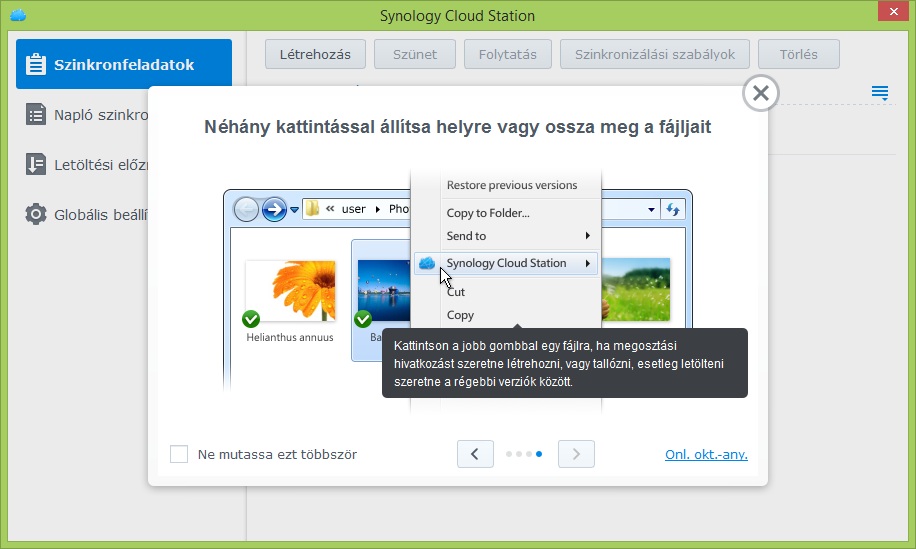Click the Törlés button
The width and height of the screenshot is (916, 549).
pos(799,54)
